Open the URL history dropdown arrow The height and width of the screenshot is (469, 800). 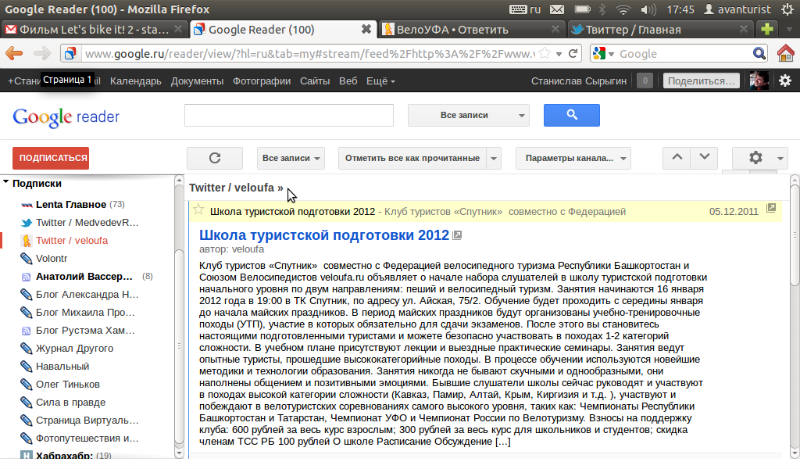coord(559,54)
